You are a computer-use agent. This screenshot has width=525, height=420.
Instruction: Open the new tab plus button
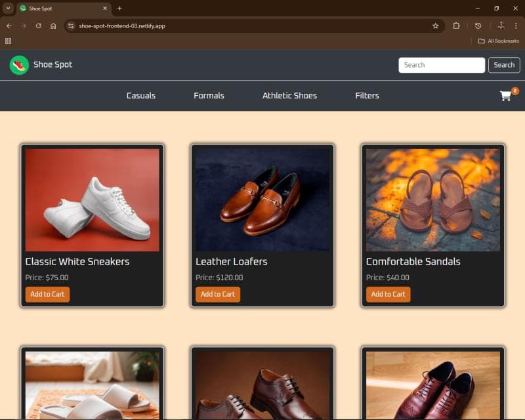[119, 9]
